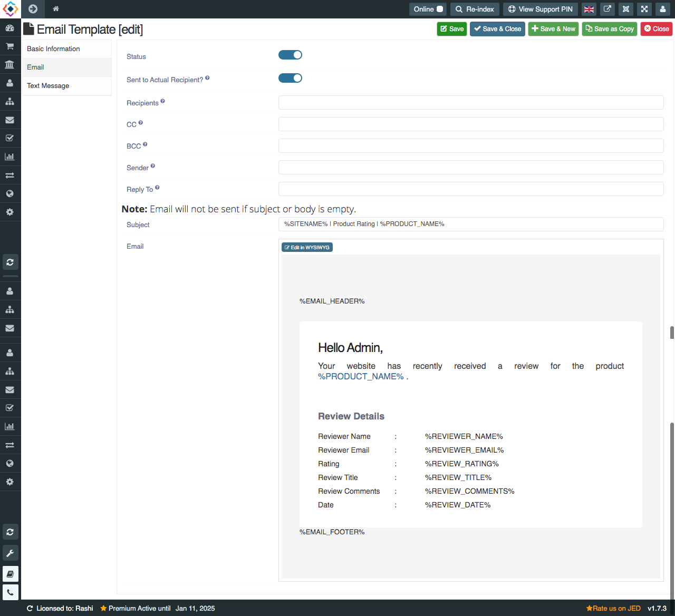Open the phone support icon in sidebar

(10, 592)
